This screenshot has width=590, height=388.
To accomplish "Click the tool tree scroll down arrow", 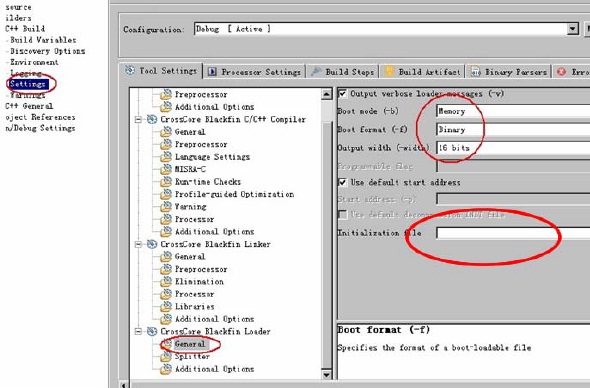I will point(327,375).
